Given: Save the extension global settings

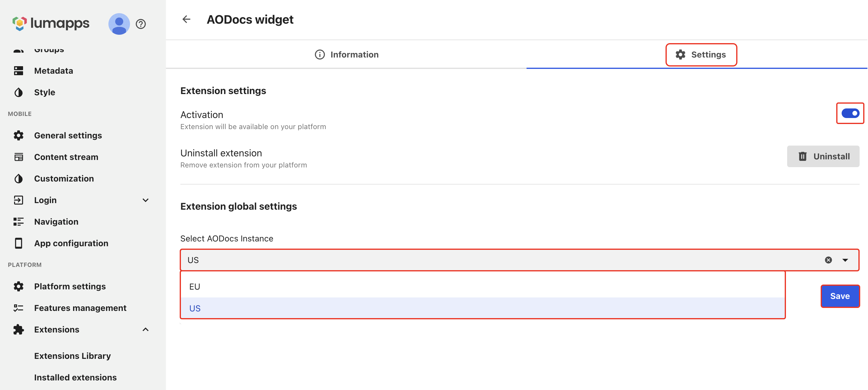Looking at the screenshot, I should pos(840,296).
